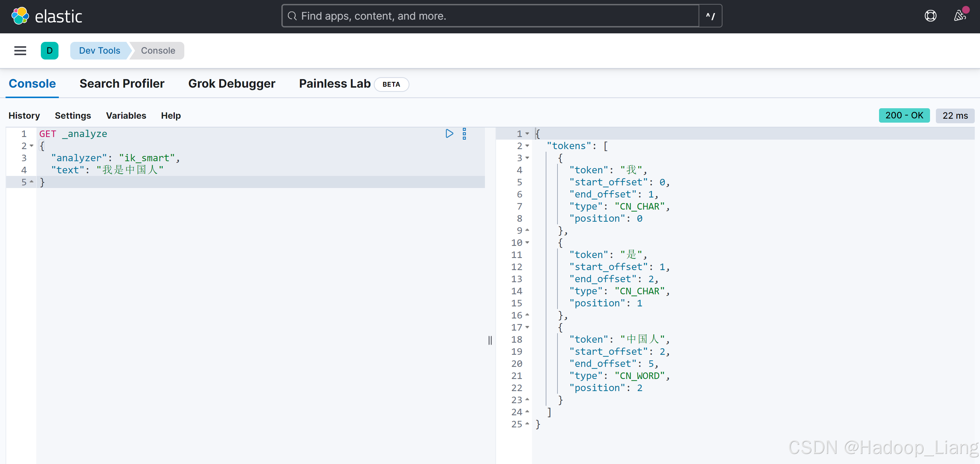Screen dimensions: 980x464
Task: Open the Variables panel
Action: (x=126, y=115)
